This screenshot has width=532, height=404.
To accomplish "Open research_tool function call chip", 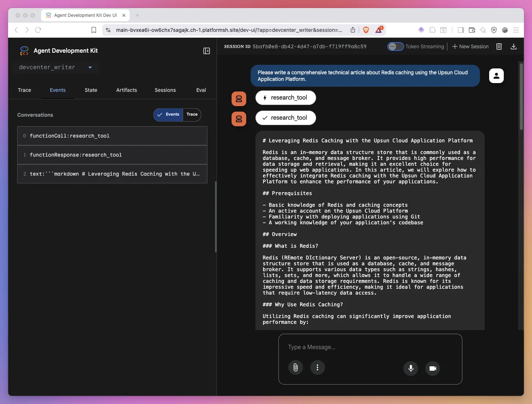I will pos(286,98).
